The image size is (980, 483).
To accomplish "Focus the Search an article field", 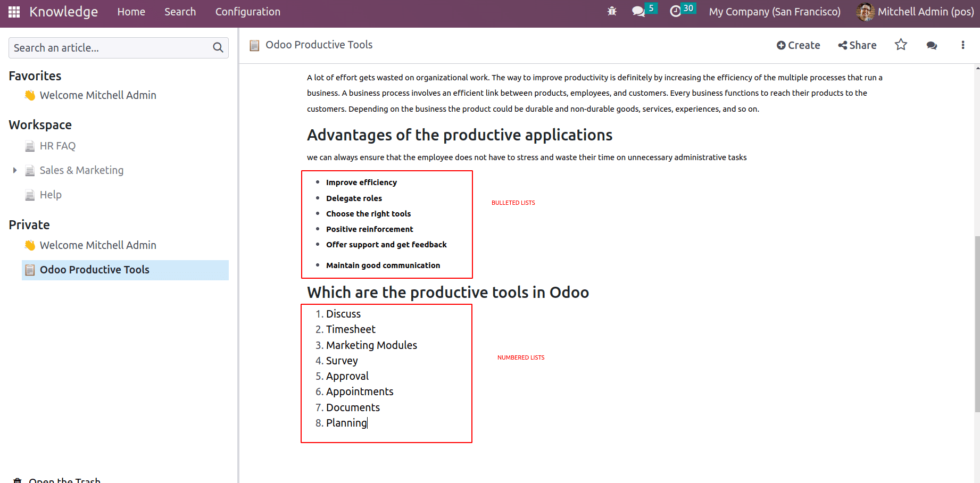I will (111, 48).
